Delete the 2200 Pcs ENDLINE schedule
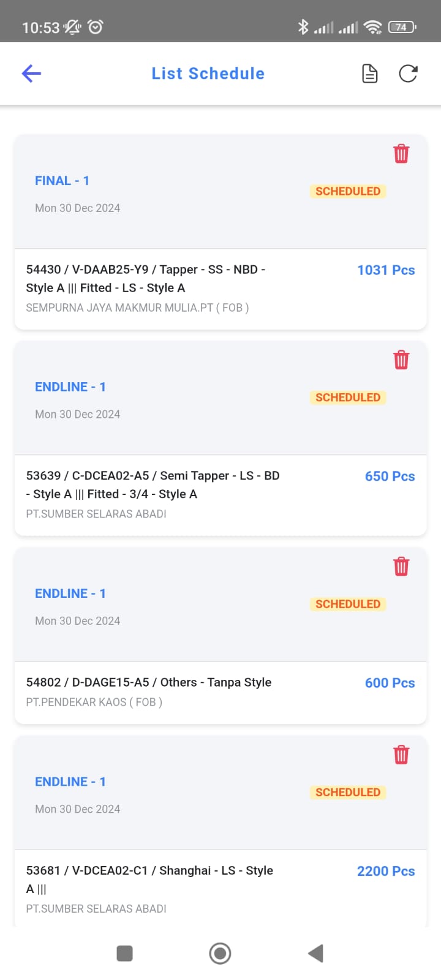This screenshot has width=441, height=980. (x=401, y=755)
